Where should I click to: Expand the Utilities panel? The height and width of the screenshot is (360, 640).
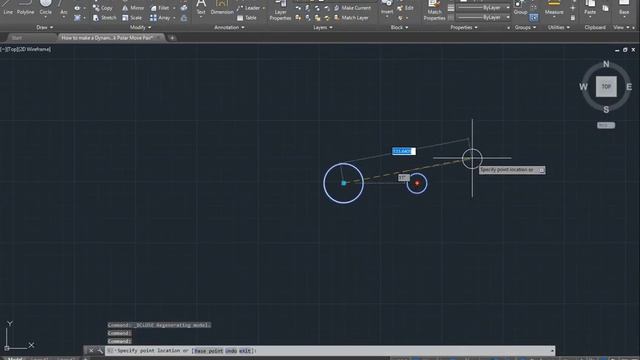(x=559, y=27)
